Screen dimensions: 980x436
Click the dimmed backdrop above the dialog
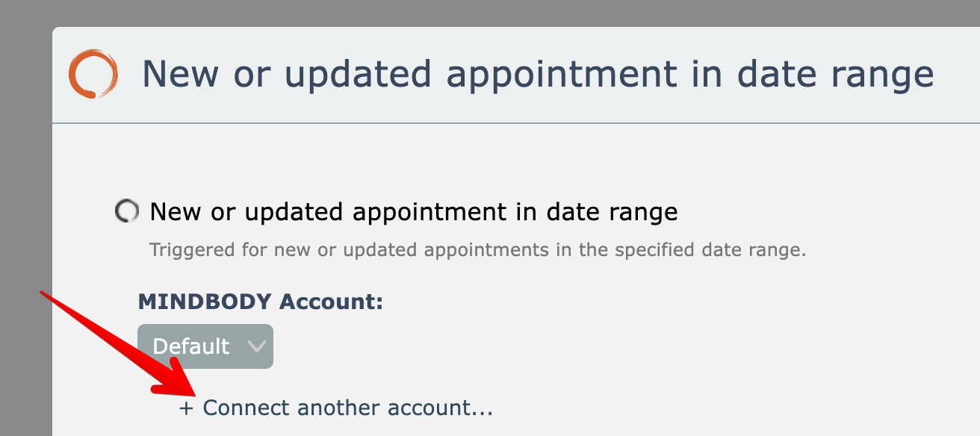pos(486,13)
